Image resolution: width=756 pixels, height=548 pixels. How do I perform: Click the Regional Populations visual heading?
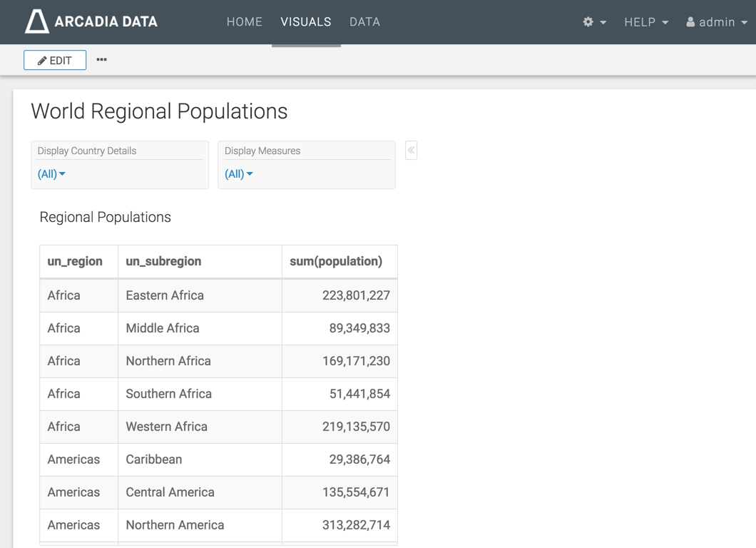point(106,218)
